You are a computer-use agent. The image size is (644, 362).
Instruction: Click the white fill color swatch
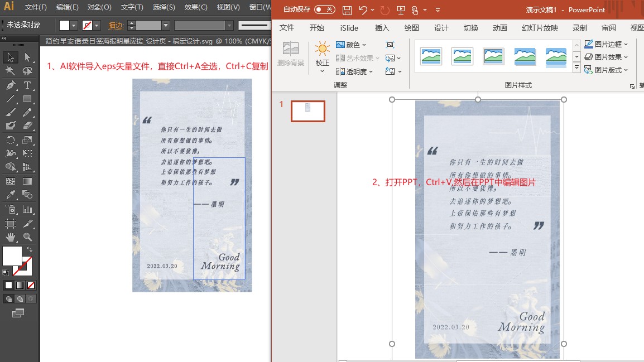pos(12,255)
